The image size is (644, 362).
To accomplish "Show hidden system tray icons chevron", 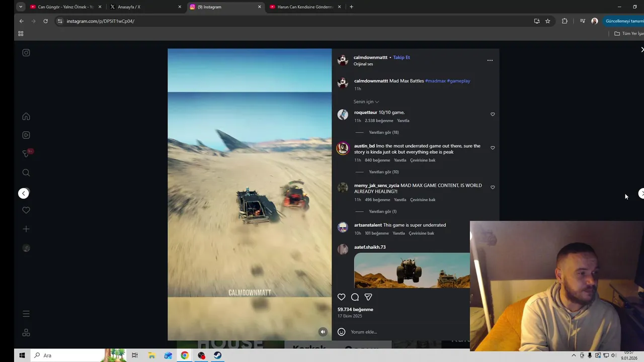I will pyautogui.click(x=574, y=355).
